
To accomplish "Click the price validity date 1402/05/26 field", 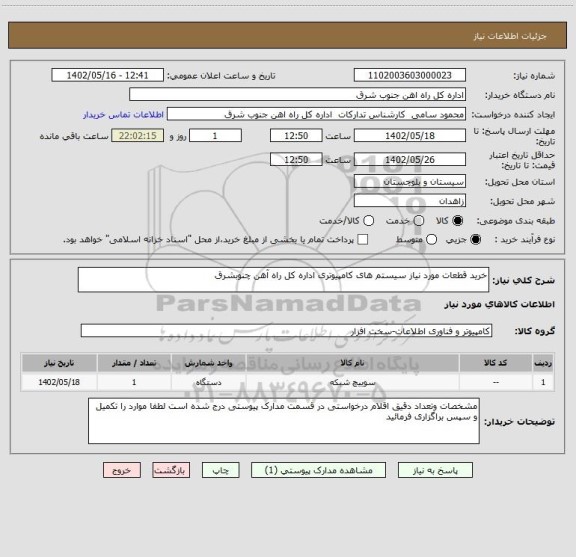I will [x=410, y=160].
